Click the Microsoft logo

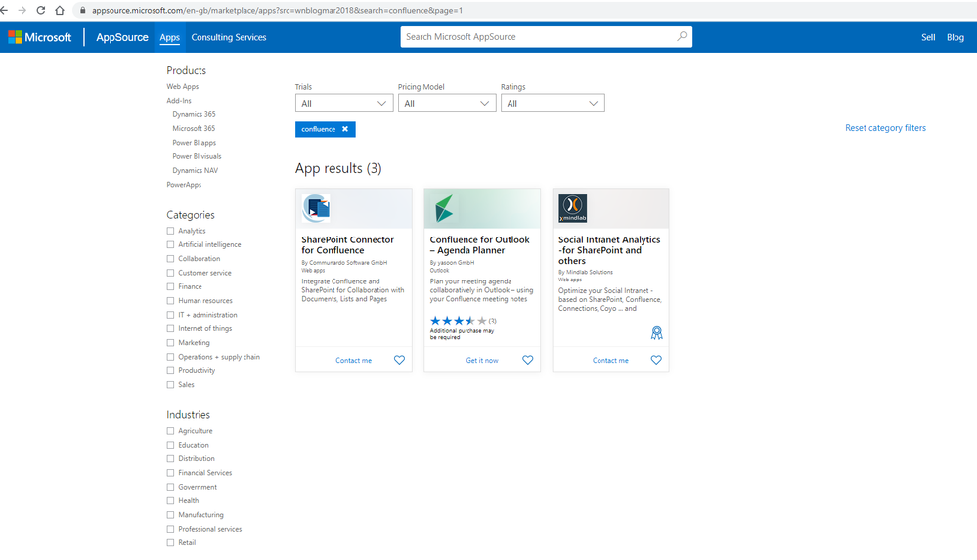tap(40, 37)
